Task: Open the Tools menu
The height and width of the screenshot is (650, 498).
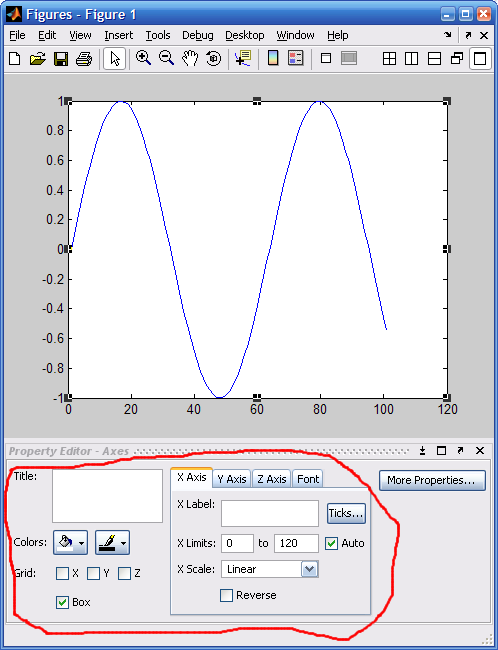Action: (x=158, y=35)
